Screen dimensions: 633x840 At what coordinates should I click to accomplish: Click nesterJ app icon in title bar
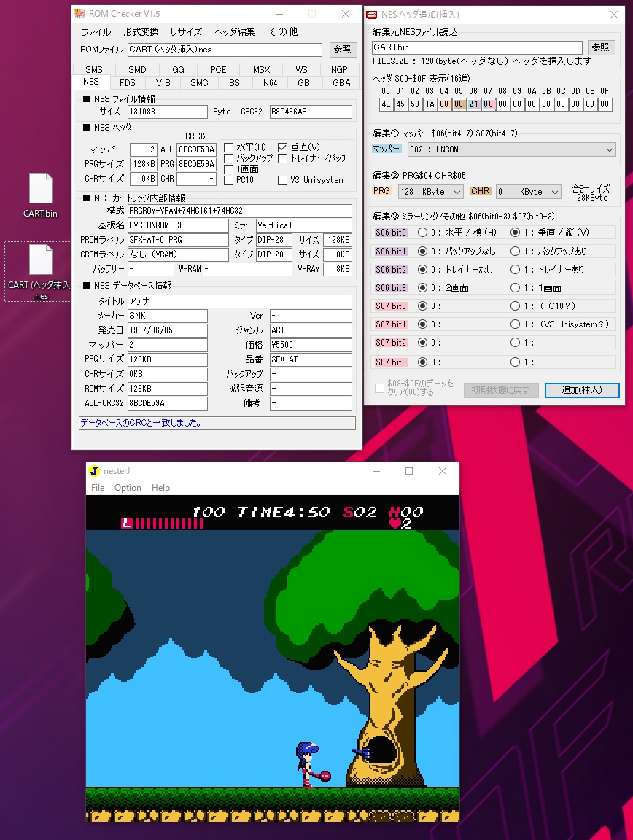click(94, 471)
